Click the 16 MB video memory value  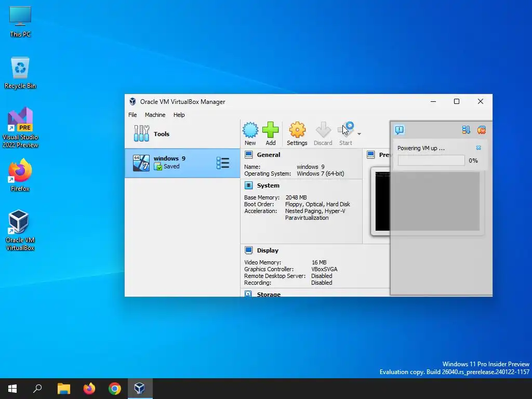[319, 262]
